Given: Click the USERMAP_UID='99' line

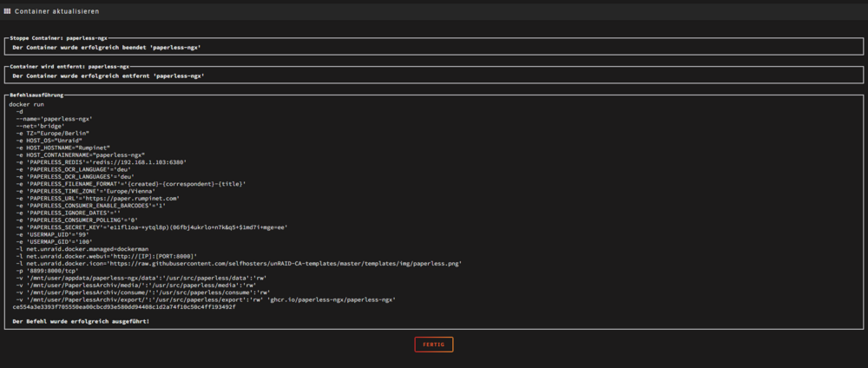Looking at the screenshot, I should tap(53, 233).
